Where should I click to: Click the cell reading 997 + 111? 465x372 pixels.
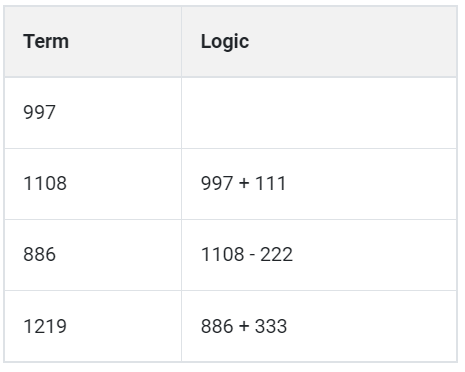(x=319, y=184)
